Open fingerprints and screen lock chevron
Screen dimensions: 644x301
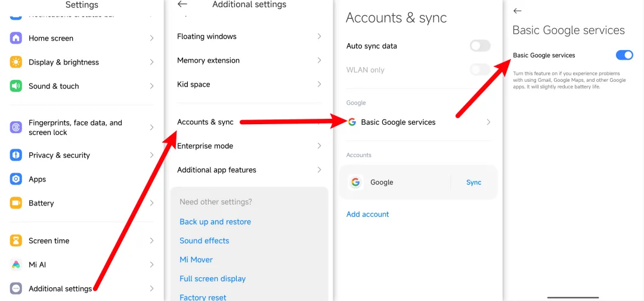151,127
